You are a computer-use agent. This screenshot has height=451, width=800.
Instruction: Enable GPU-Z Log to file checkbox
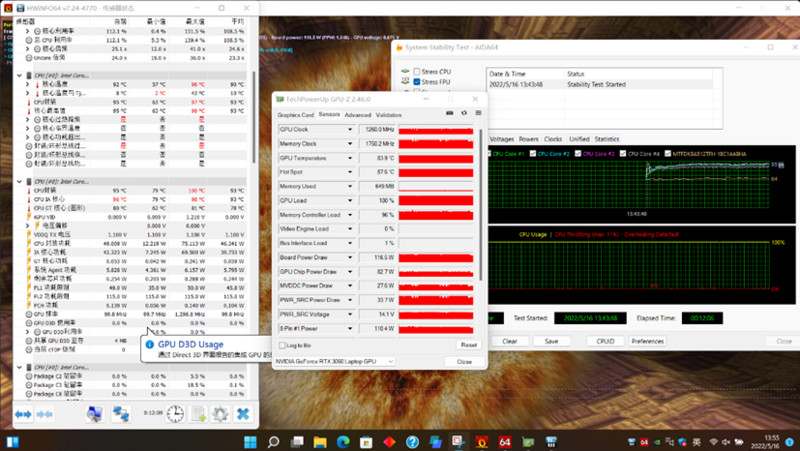point(282,345)
